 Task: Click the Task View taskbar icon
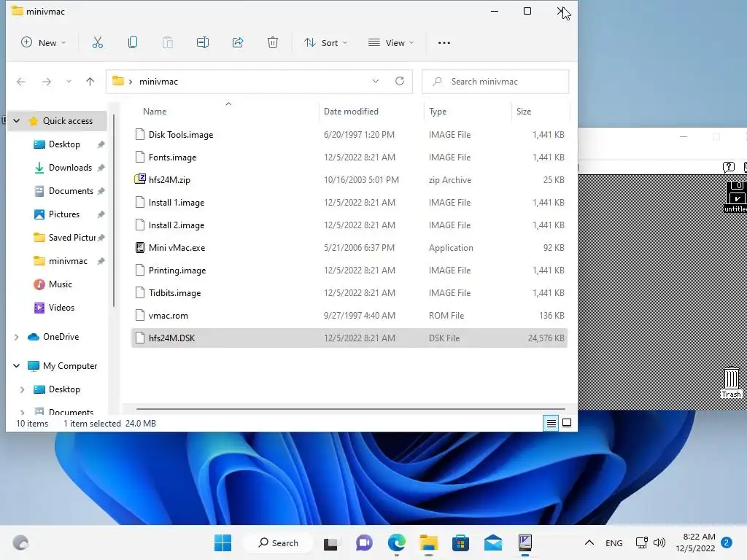click(x=330, y=543)
